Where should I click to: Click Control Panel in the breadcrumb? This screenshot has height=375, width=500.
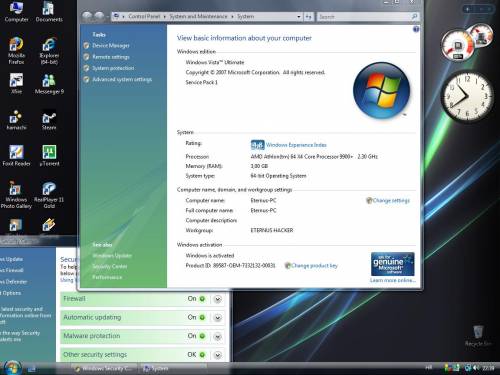tap(144, 16)
